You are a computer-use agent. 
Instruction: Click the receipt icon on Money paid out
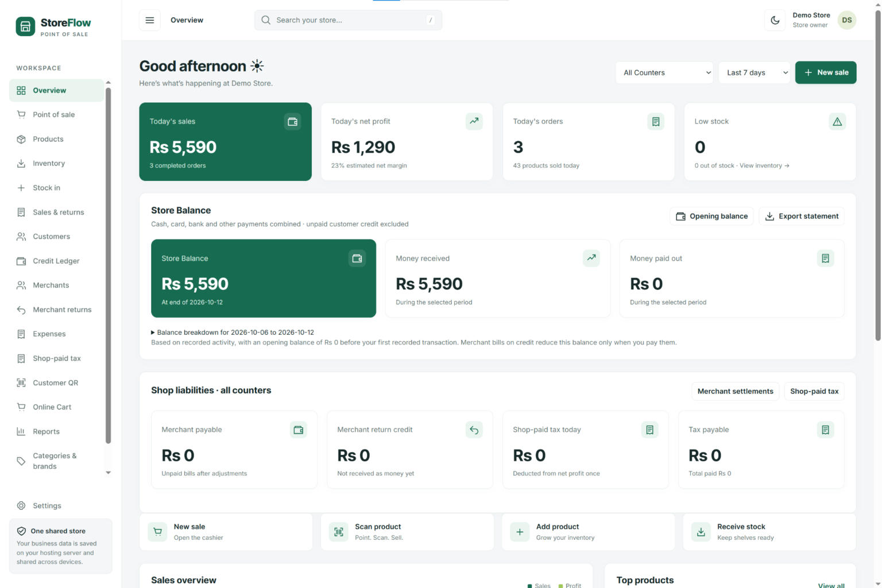click(x=825, y=258)
